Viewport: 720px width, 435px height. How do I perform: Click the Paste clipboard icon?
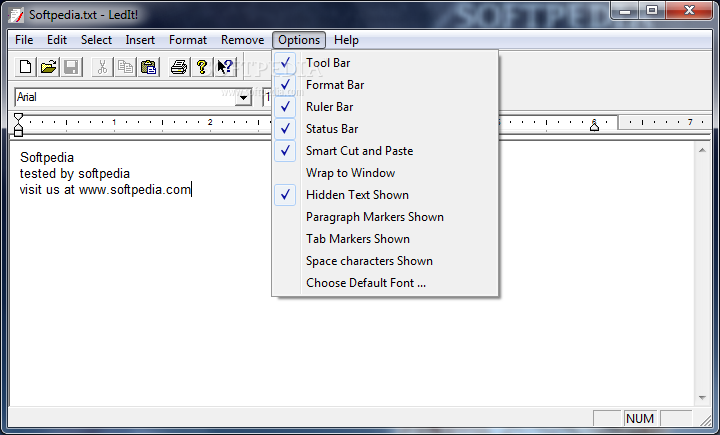click(148, 67)
